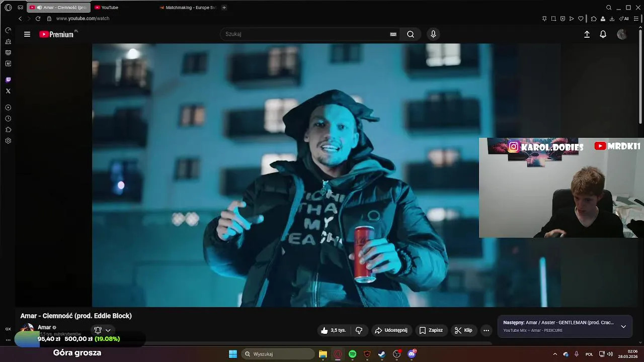Open the three-dot more actions menu
Screen dimensions: 644x362
pos(486,330)
